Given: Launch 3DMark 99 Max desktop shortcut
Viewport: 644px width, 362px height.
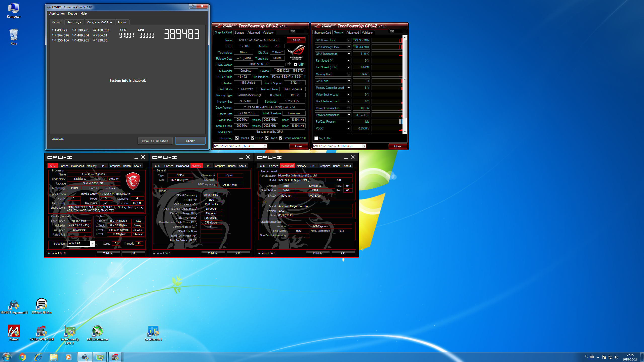Looking at the screenshot, I should coord(42,306).
